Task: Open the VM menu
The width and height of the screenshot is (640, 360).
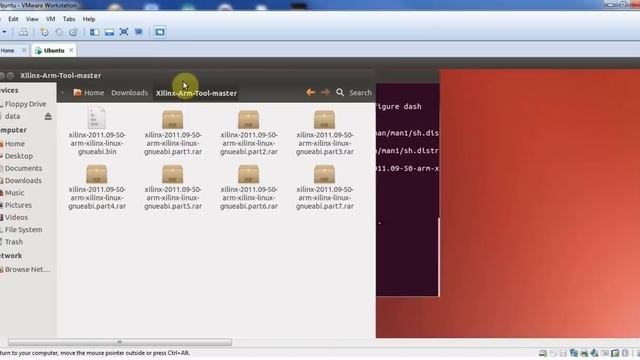Action: 50,19
